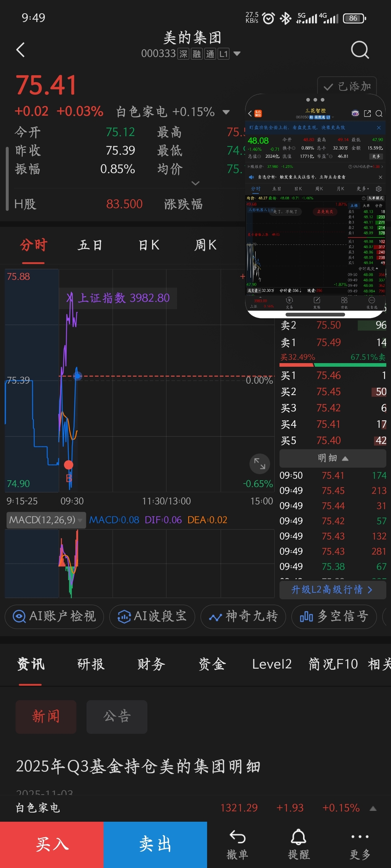Open the AI账户检视 tool

click(54, 616)
